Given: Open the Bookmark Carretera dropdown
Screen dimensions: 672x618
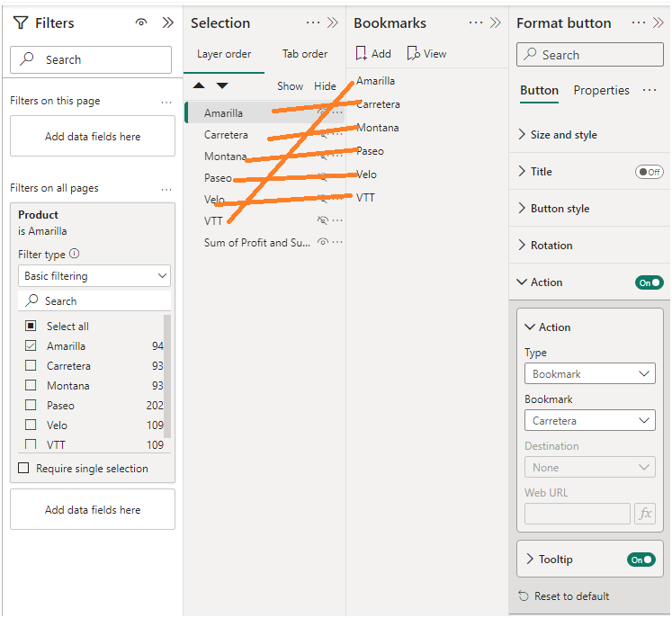Looking at the screenshot, I should [x=590, y=420].
